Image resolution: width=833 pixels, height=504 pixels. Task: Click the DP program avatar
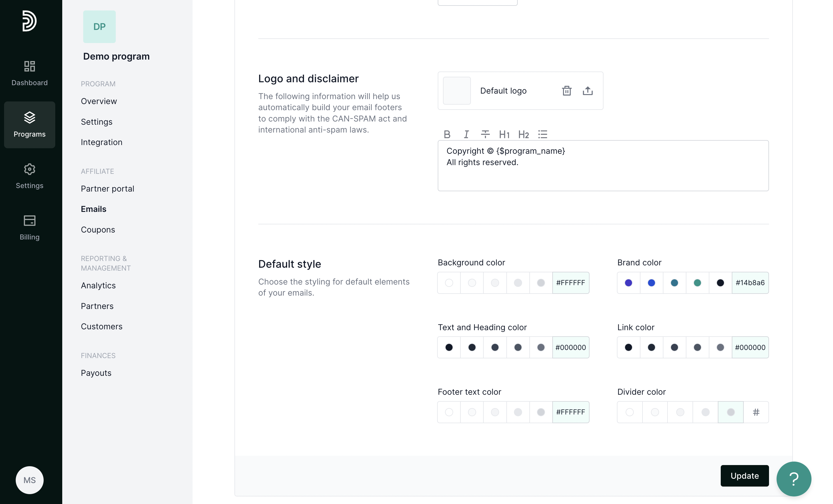99,27
